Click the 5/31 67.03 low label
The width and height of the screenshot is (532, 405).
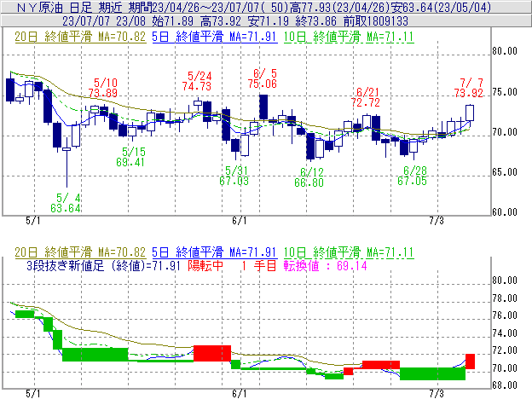pyautogui.click(x=234, y=176)
